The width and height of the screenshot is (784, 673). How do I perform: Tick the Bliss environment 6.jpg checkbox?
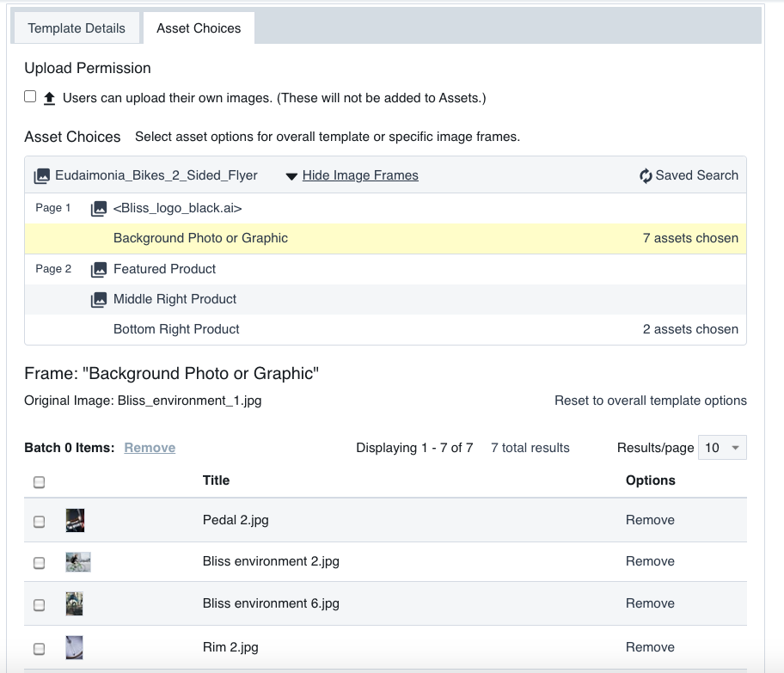pos(39,605)
